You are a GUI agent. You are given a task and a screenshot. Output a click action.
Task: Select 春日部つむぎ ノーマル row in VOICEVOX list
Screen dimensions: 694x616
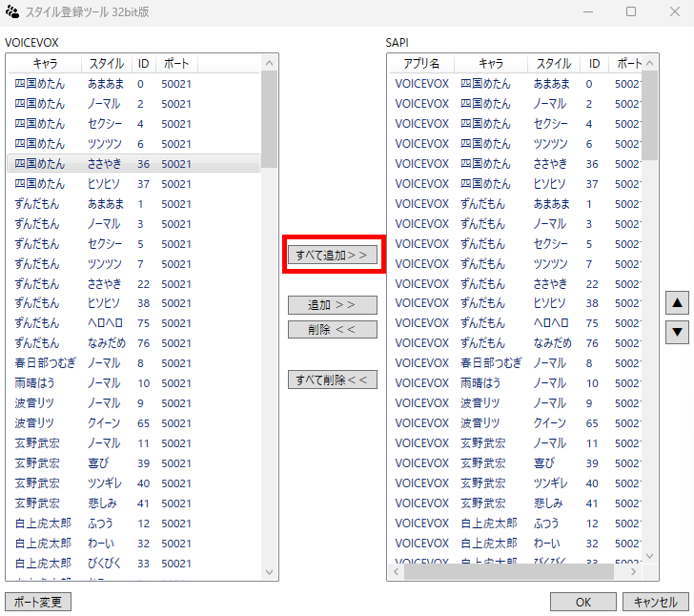click(x=134, y=363)
